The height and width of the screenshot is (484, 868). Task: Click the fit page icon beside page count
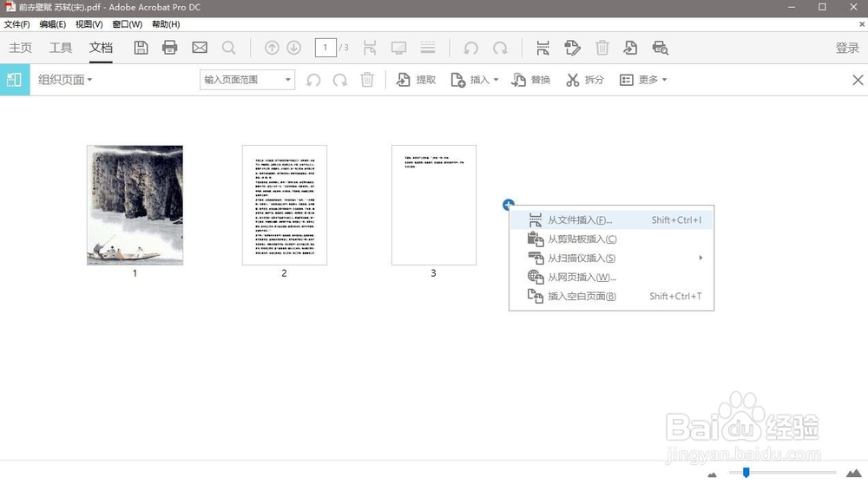[370, 48]
